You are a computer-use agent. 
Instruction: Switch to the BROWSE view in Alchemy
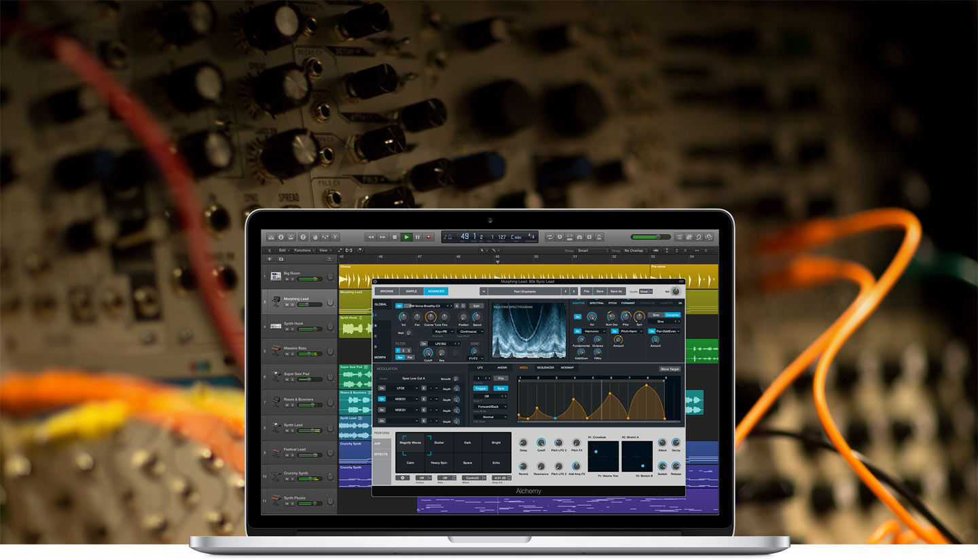coord(386,291)
